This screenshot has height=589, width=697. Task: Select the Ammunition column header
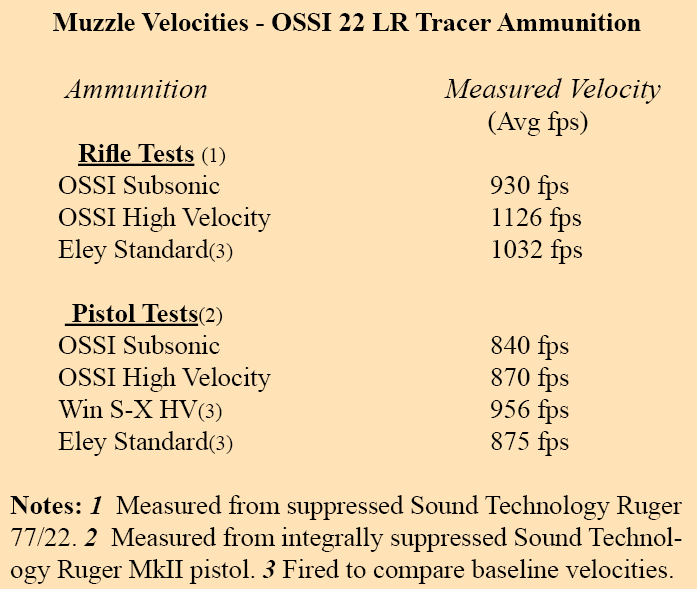tap(136, 90)
